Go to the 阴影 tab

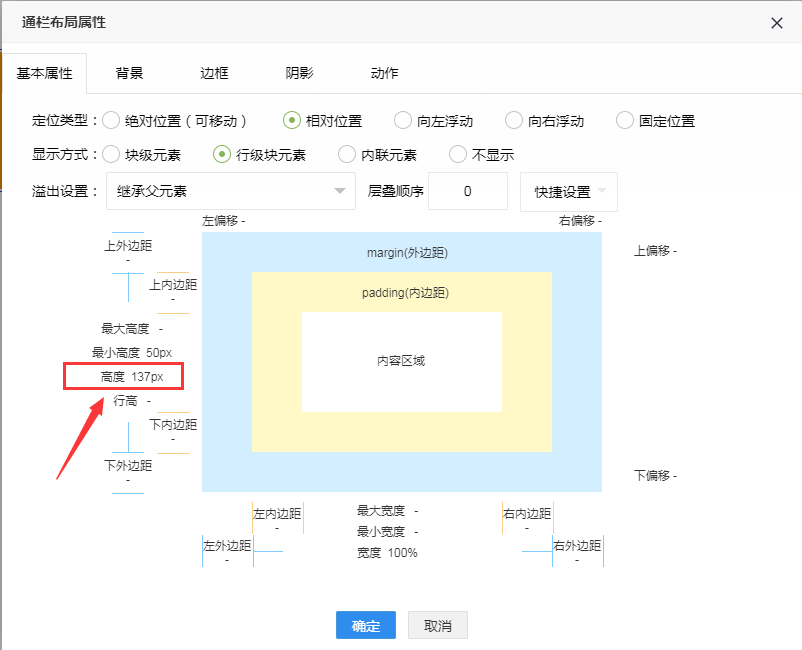[299, 73]
